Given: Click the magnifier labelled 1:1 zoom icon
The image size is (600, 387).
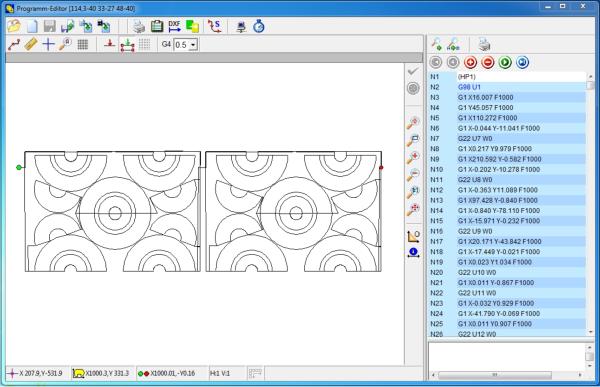Looking at the screenshot, I should (413, 192).
